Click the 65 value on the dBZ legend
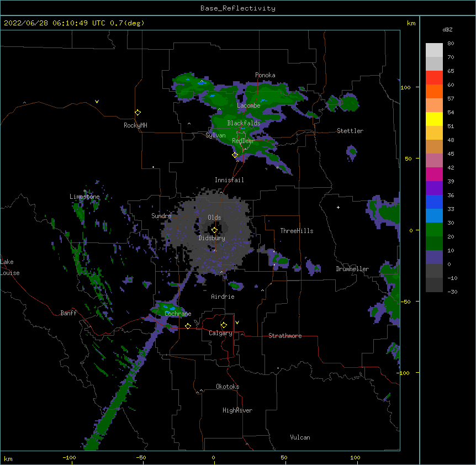The image size is (476, 465). pyautogui.click(x=451, y=71)
